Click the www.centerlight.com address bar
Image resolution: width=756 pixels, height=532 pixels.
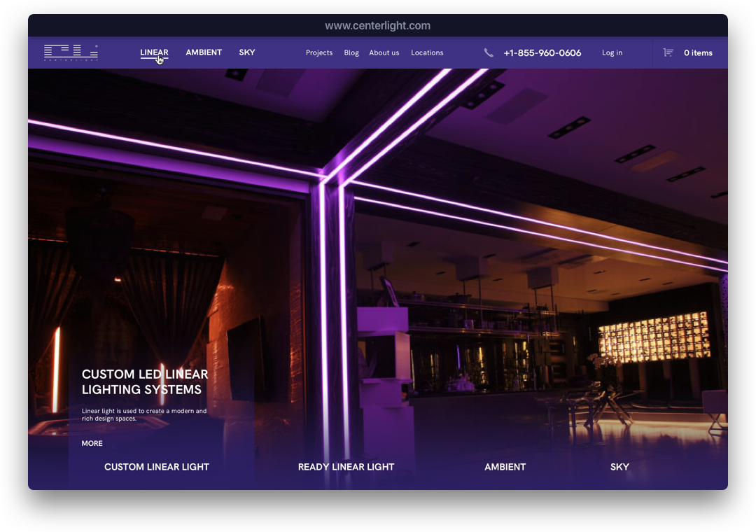pyautogui.click(x=377, y=26)
